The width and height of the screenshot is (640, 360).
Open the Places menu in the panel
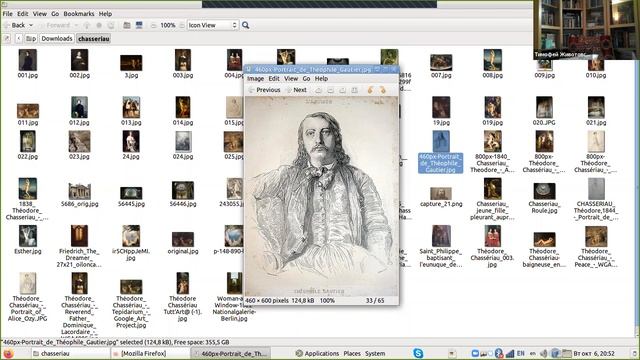[x=352, y=353]
